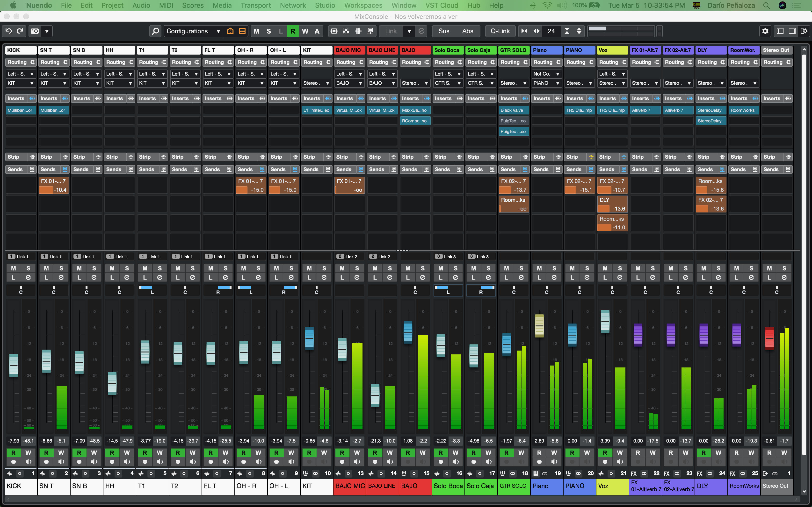Screen dimensions: 812x507
Task: Disable read automation on BAJO channel
Action: tap(408, 453)
